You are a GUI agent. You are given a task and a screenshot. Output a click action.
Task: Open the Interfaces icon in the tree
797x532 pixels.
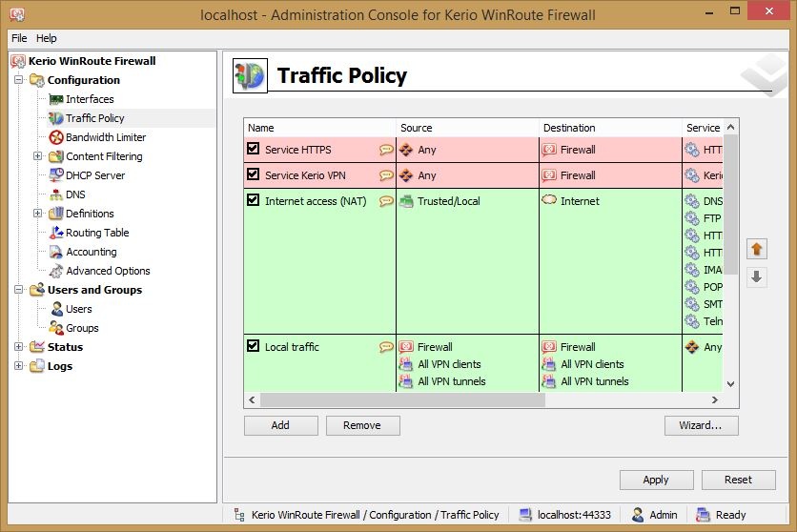pos(56,99)
